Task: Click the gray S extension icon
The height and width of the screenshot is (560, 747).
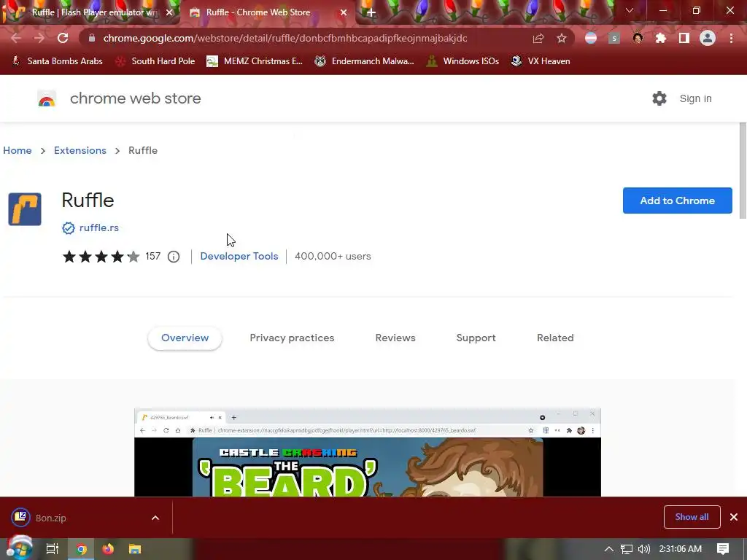Action: [x=614, y=38]
